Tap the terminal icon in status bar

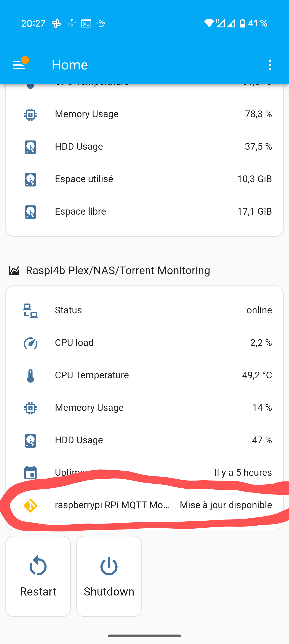[x=86, y=23]
